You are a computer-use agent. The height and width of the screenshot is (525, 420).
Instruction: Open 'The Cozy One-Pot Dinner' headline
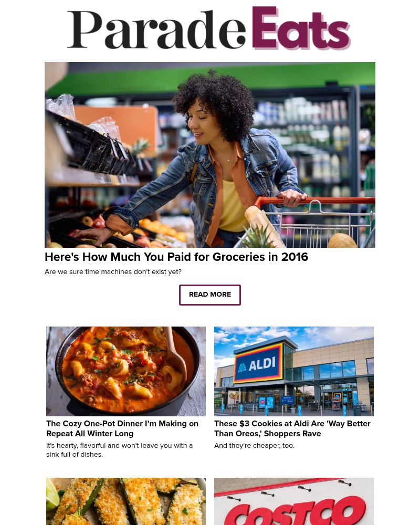[x=122, y=428]
